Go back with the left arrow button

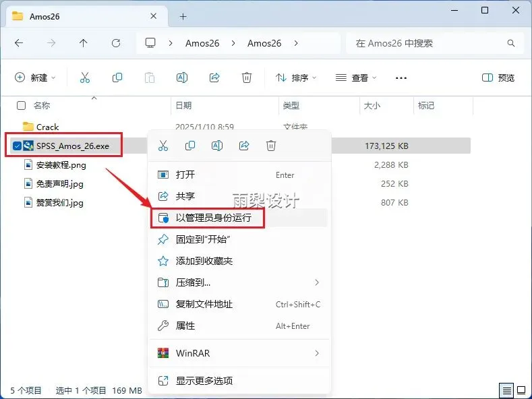(x=19, y=43)
